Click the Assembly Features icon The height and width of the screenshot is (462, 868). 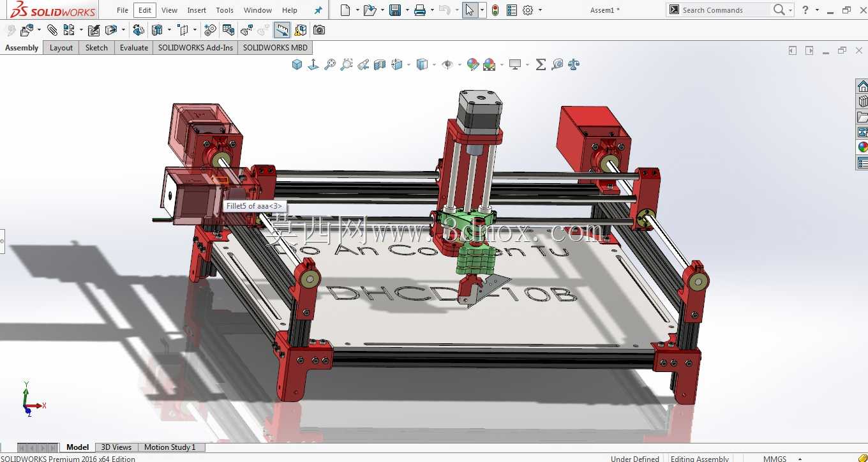(157, 30)
